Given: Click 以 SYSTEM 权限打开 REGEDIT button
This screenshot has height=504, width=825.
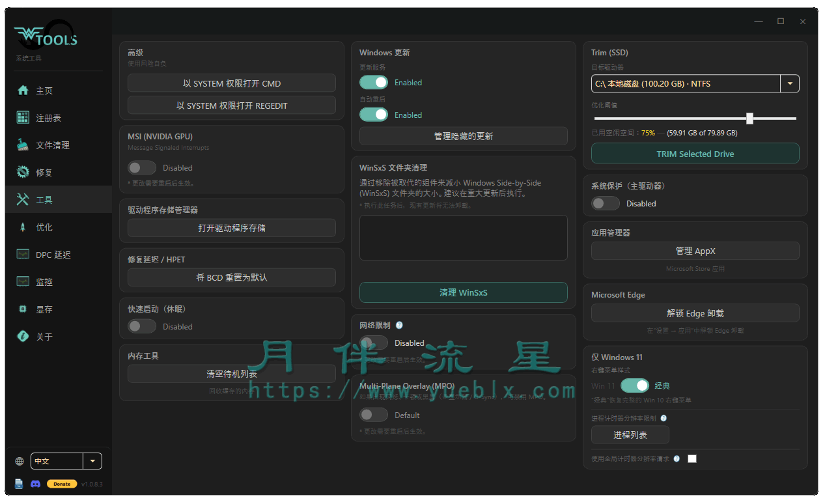Looking at the screenshot, I should (x=232, y=105).
